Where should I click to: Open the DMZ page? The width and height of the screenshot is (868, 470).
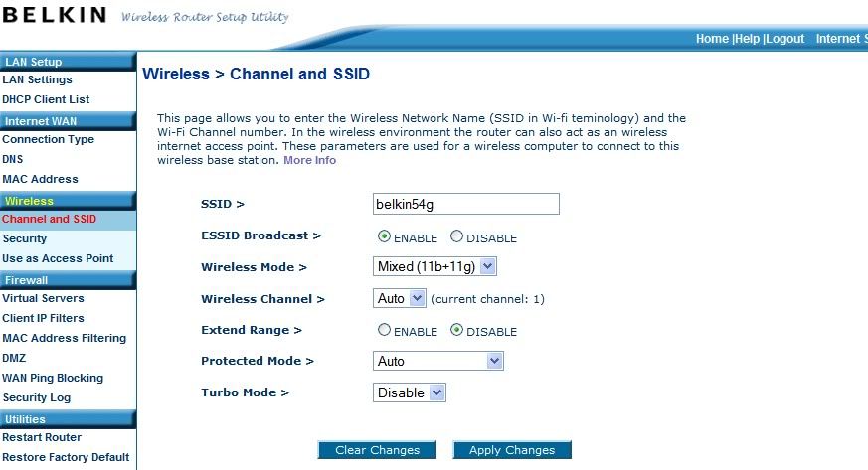point(14,358)
